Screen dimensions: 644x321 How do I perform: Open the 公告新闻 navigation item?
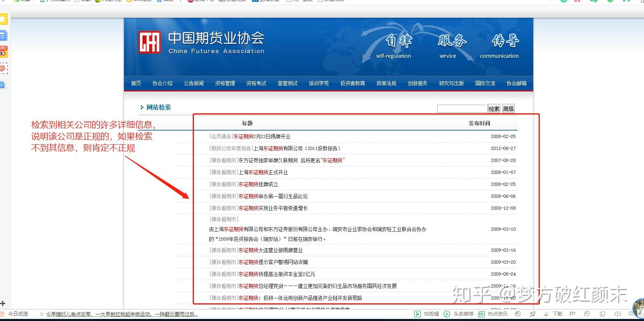pos(194,83)
